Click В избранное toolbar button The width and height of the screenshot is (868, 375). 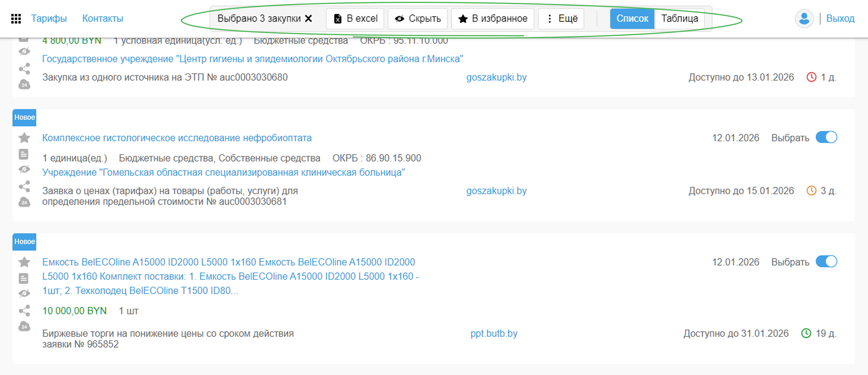tap(493, 18)
